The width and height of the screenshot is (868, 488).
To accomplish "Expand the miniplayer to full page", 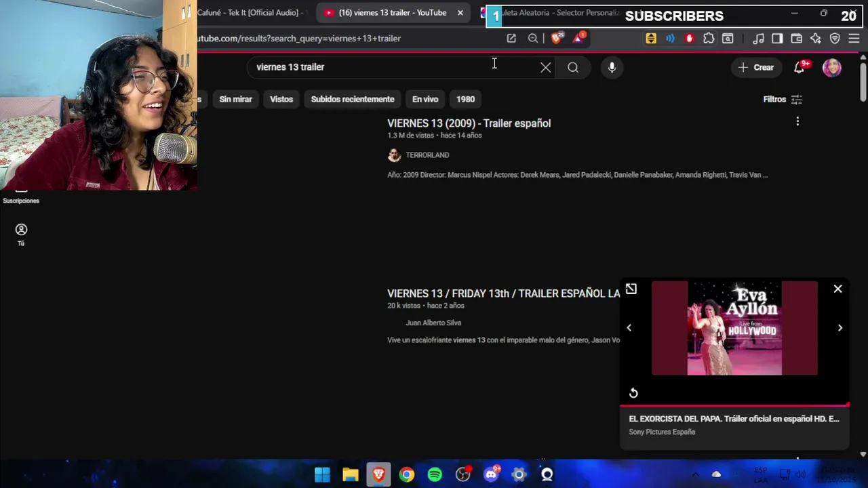I will pos(631,289).
